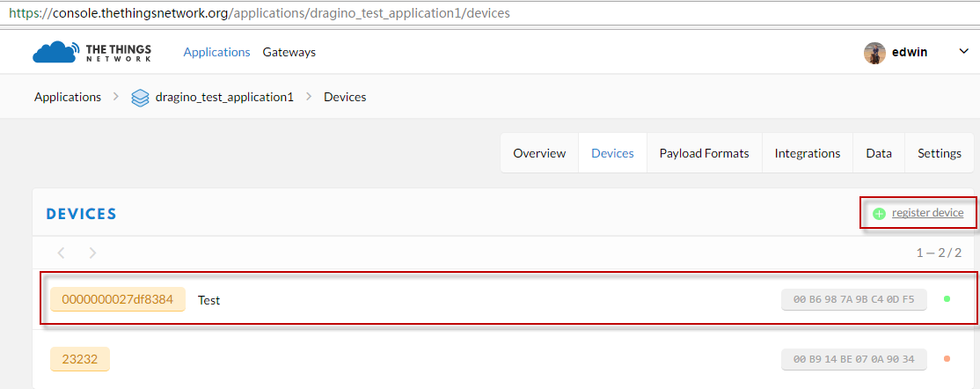Click green status dot for Test device
The image size is (980, 389).
click(947, 299)
